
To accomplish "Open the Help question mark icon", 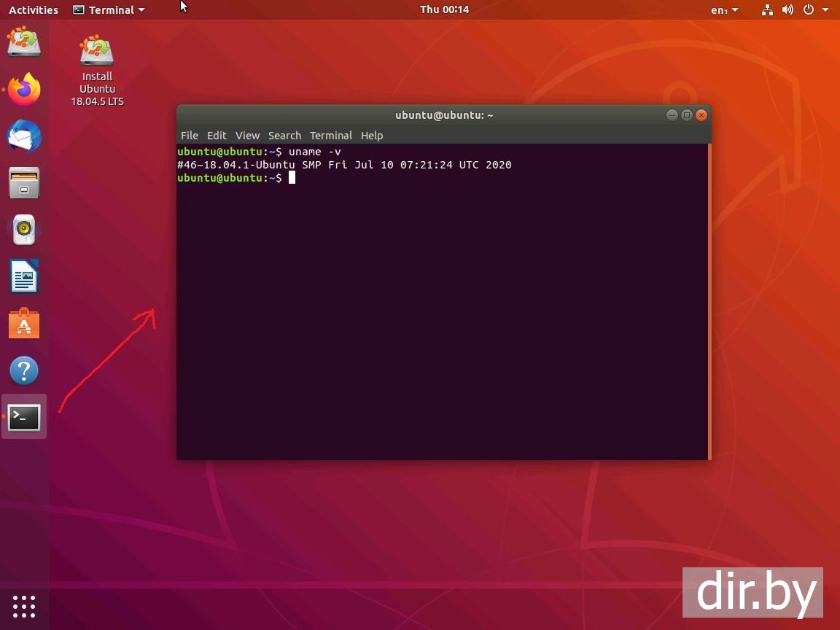I will 24,370.
